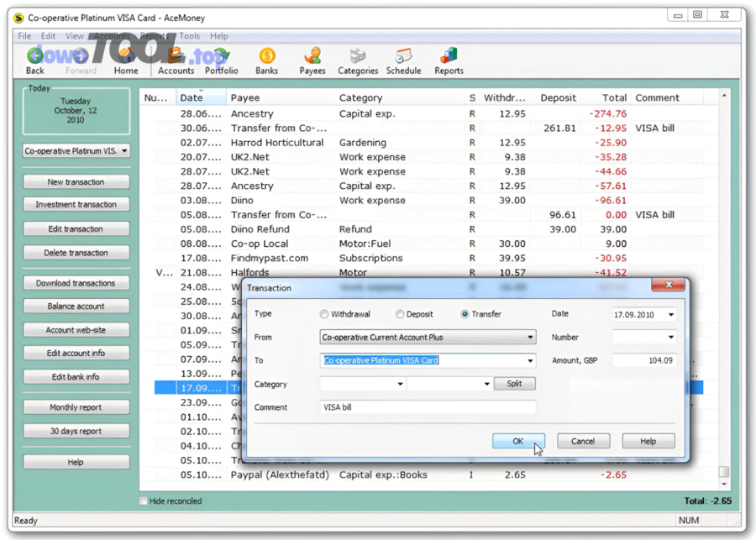Click Edit account info button
This screenshot has width=756, height=540.
(76, 353)
